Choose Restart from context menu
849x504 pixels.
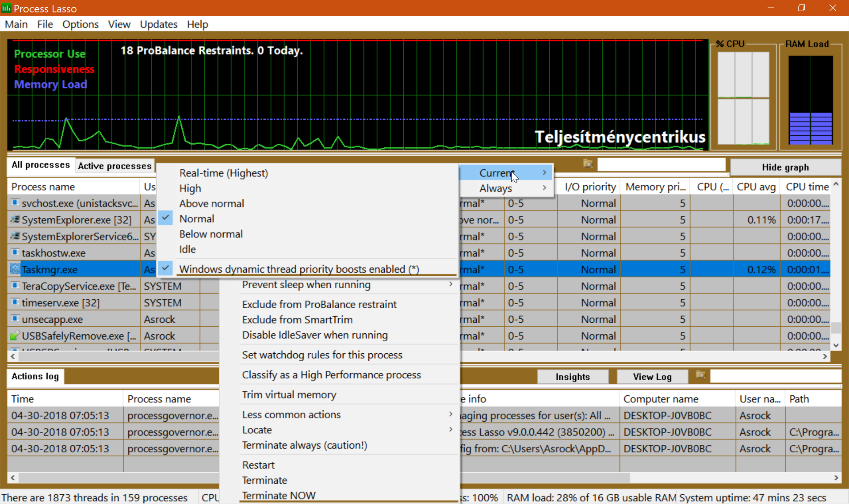258,465
